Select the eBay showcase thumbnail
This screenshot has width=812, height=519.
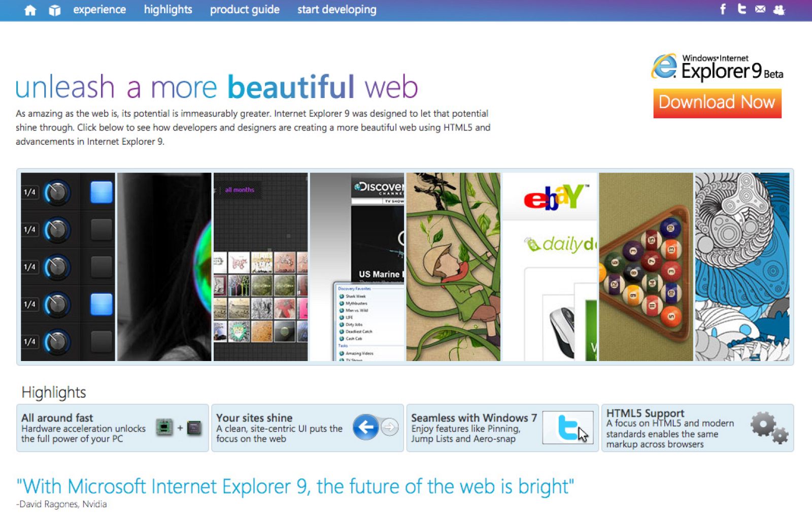(550, 267)
